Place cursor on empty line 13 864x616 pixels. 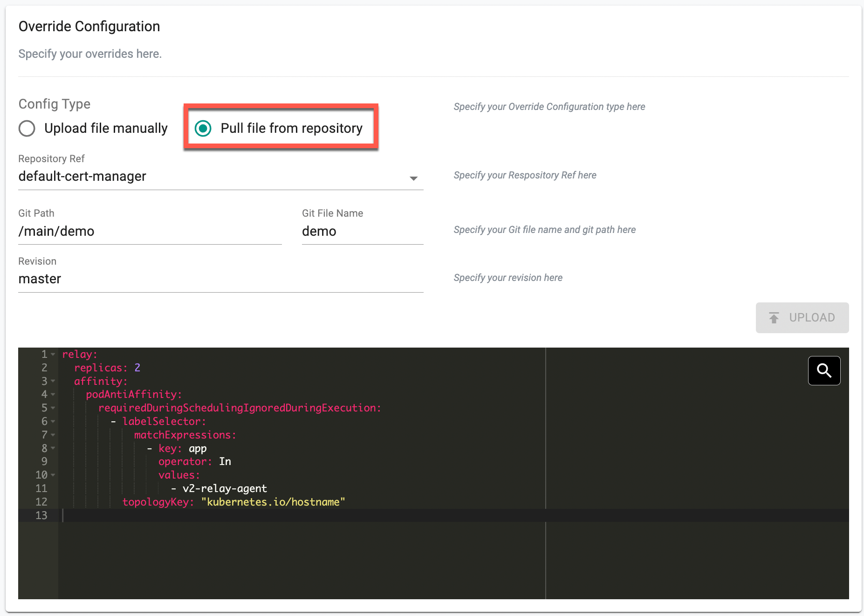[280, 515]
